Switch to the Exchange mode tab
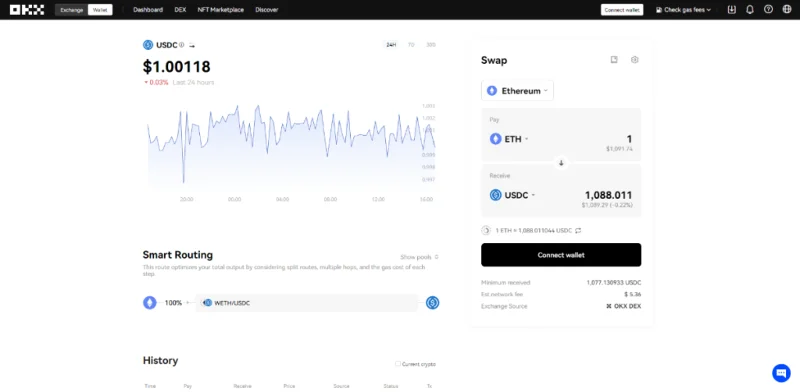Image resolution: width=800 pixels, height=392 pixels. point(71,10)
